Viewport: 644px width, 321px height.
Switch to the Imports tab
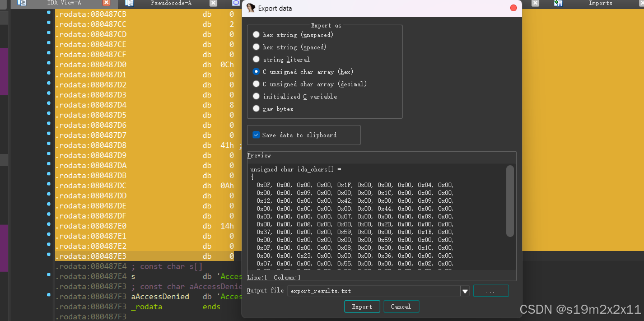(600, 3)
